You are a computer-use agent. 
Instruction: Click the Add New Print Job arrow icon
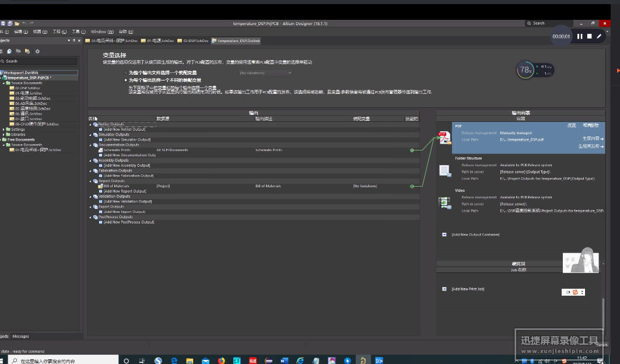tap(444, 289)
